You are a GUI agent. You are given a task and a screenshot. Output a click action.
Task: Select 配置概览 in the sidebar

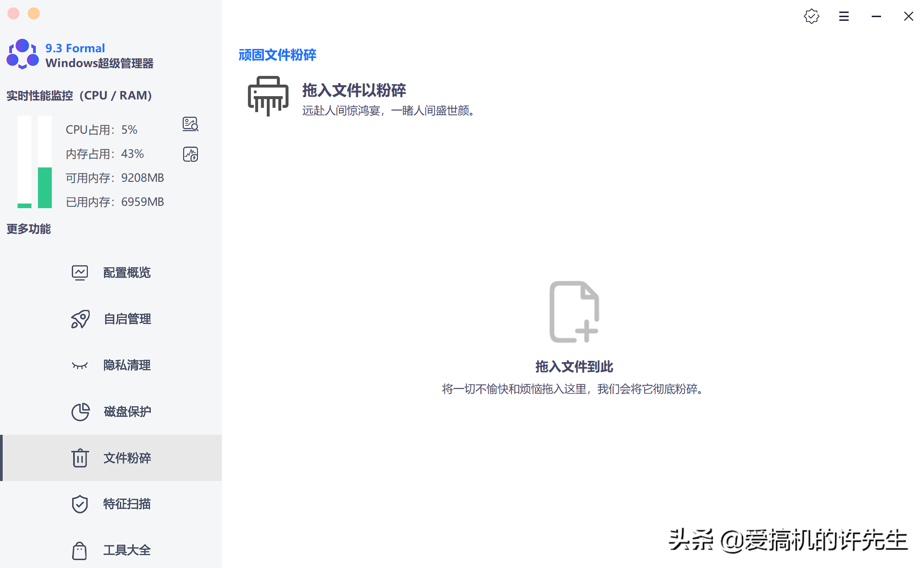127,272
